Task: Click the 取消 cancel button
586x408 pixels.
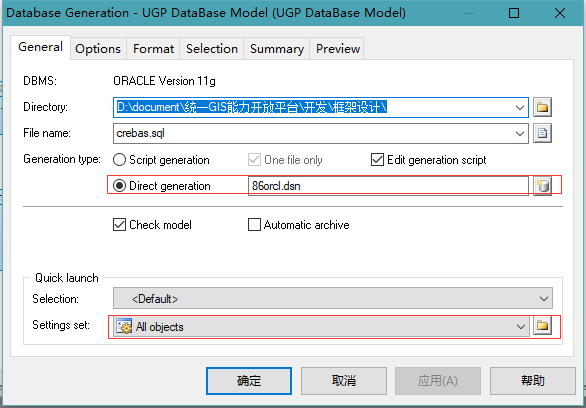Action: [344, 381]
